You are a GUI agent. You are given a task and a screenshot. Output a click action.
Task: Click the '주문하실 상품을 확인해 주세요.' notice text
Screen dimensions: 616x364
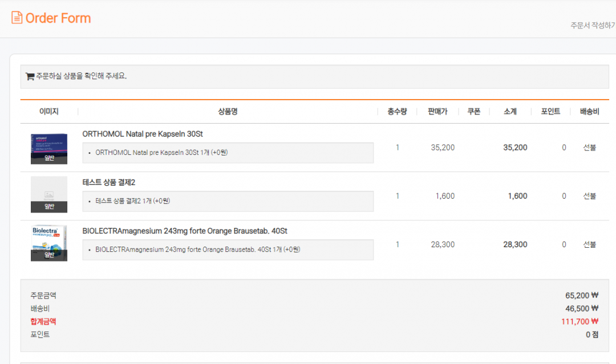(82, 76)
